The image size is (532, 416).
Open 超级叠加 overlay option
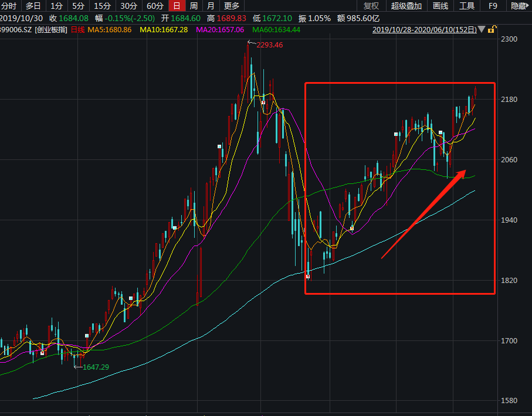[406, 6]
